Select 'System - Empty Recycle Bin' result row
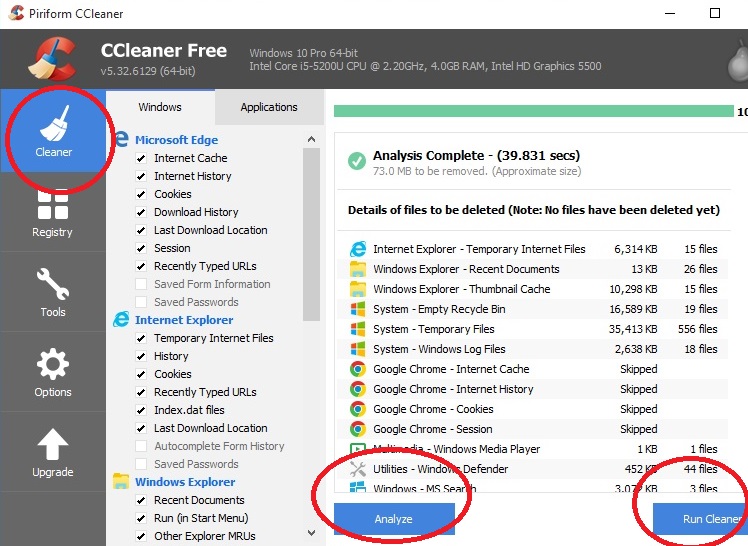This screenshot has width=748, height=546. click(x=533, y=309)
